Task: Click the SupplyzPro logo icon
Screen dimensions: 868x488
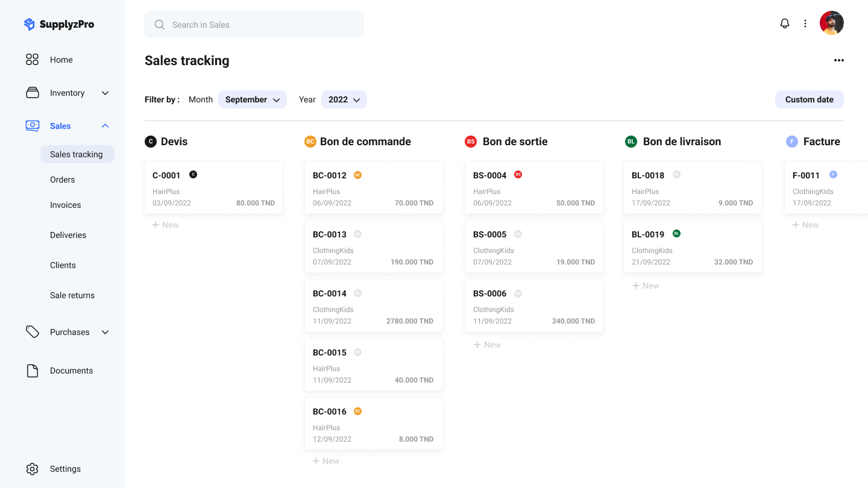Action: (30, 24)
